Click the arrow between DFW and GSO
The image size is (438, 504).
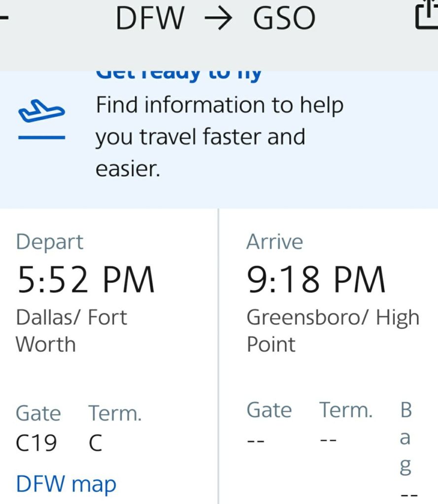tap(219, 19)
